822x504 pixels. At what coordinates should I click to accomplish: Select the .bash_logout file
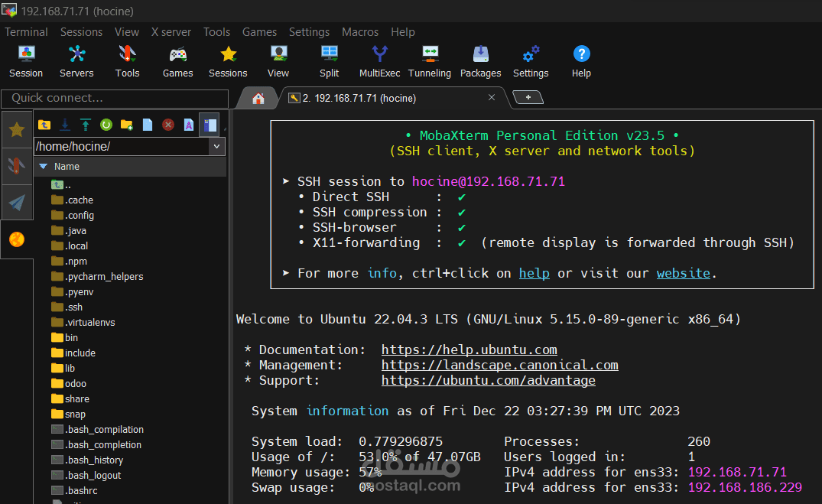point(86,475)
